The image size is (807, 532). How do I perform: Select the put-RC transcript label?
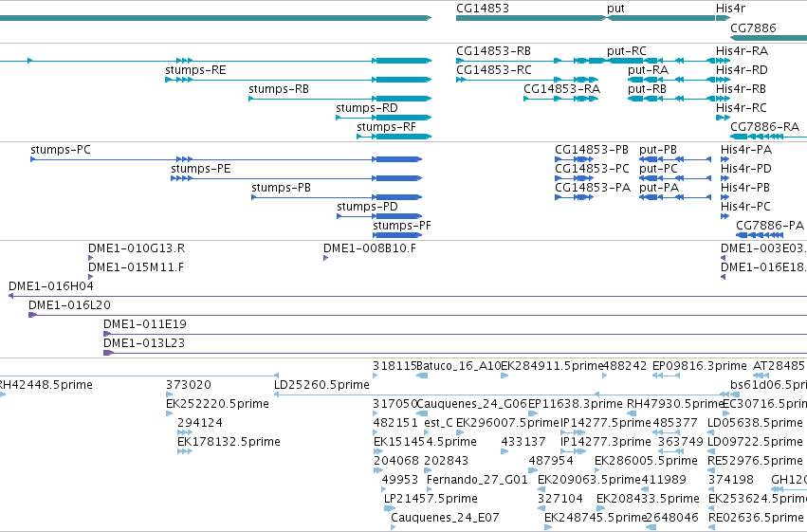coord(627,51)
